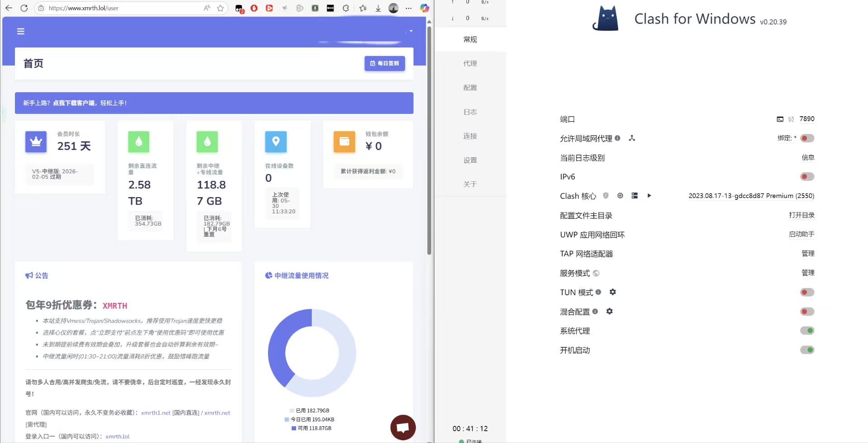Click the red shield extension icon
The width and height of the screenshot is (868, 443).
click(254, 8)
